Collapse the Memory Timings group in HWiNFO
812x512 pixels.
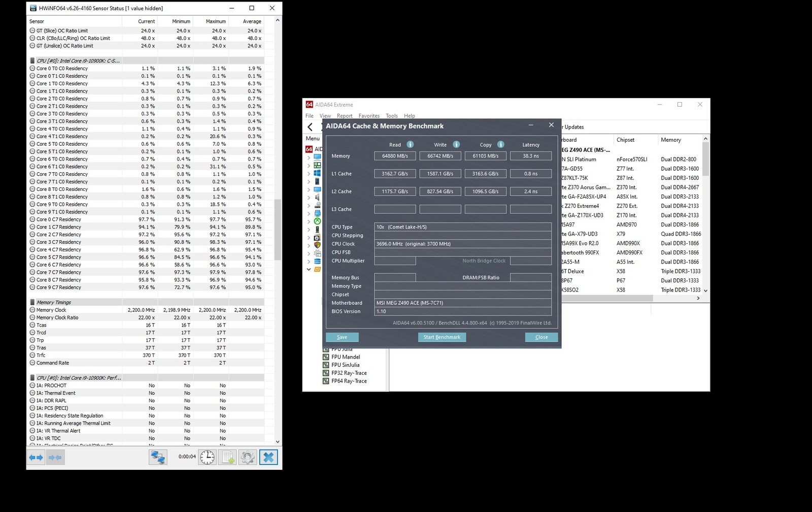pyautogui.click(x=32, y=302)
